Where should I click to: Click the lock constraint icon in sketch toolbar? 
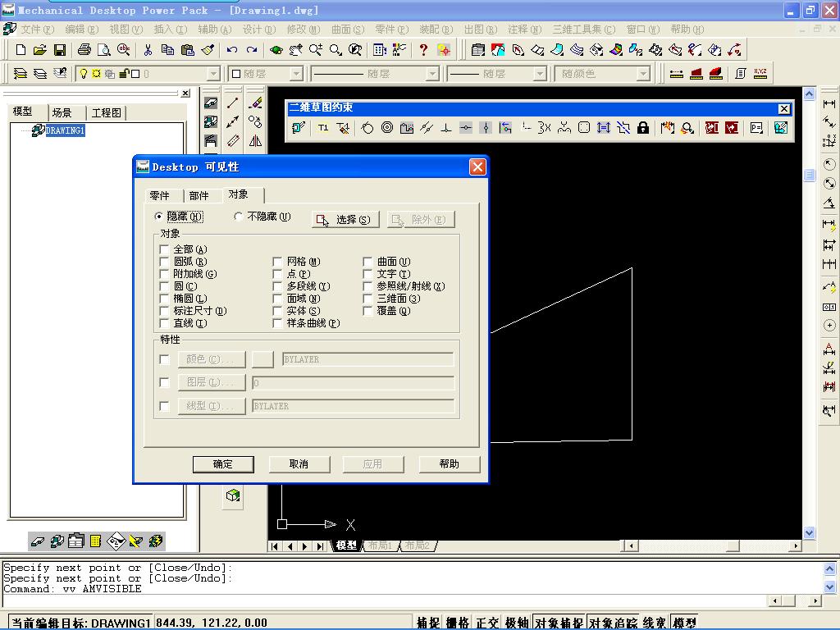[643, 127]
